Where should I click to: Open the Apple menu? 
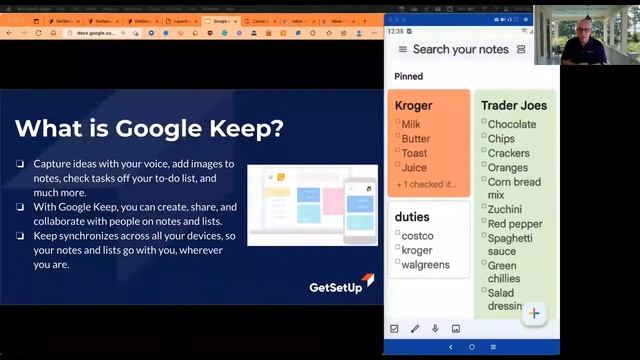[8, 9]
